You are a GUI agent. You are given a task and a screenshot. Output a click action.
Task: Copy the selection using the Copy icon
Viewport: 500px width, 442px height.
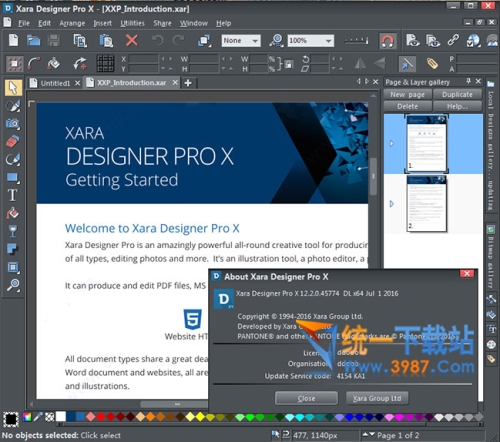pyautogui.click(x=80, y=41)
